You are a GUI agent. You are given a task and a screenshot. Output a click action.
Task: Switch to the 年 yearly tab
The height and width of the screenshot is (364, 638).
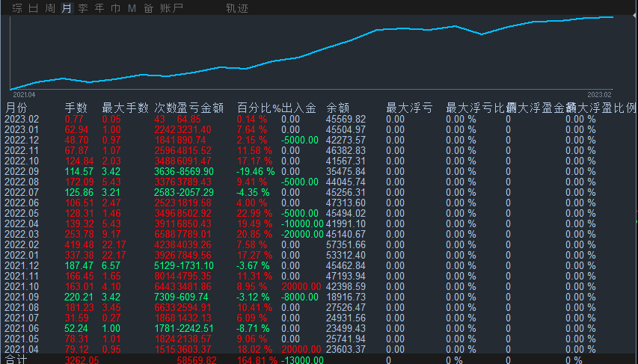click(x=99, y=8)
